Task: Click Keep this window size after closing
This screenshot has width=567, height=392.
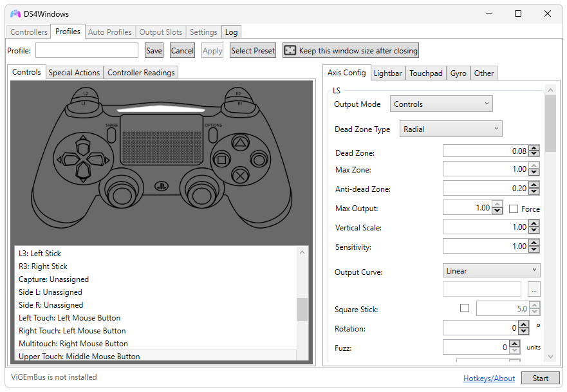Action: tap(350, 50)
